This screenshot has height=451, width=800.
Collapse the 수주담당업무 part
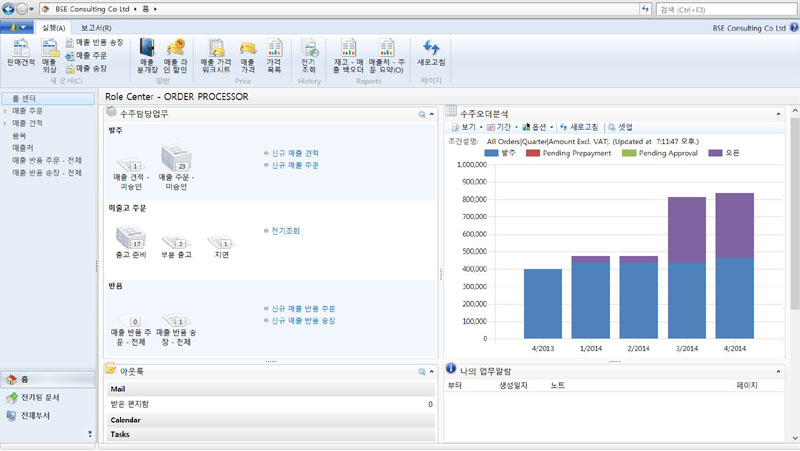point(432,114)
